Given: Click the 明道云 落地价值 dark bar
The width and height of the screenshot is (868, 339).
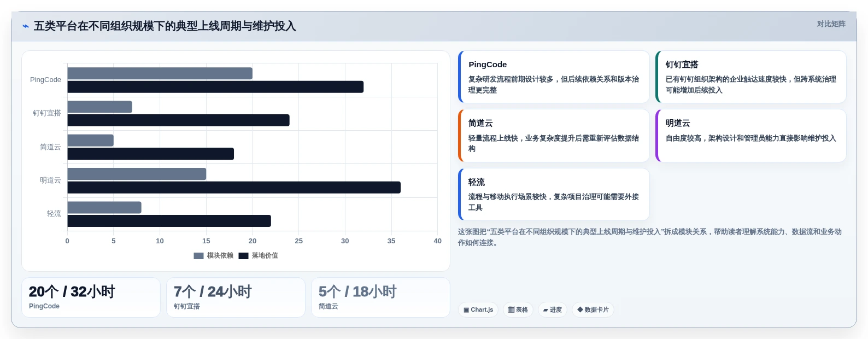Looking at the screenshot, I should (x=234, y=188).
